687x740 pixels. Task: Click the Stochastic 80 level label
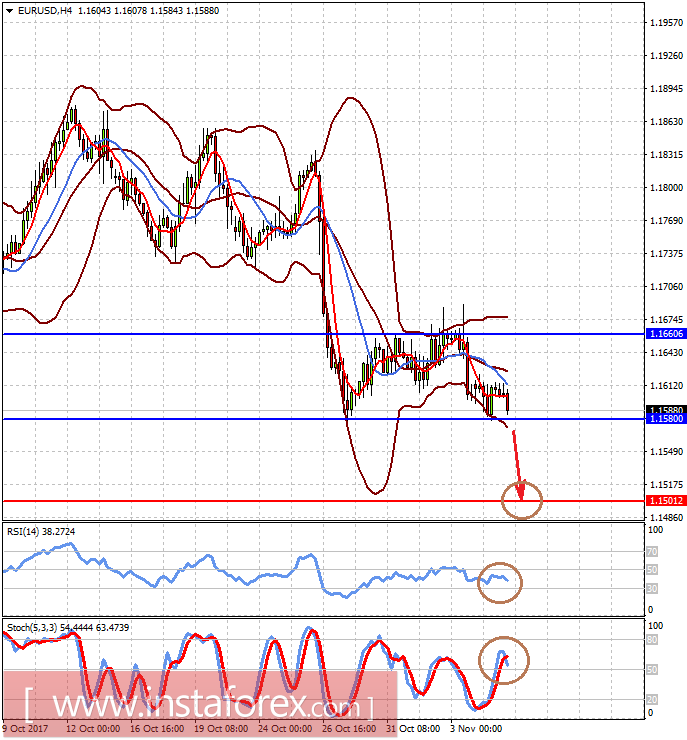coord(652,640)
